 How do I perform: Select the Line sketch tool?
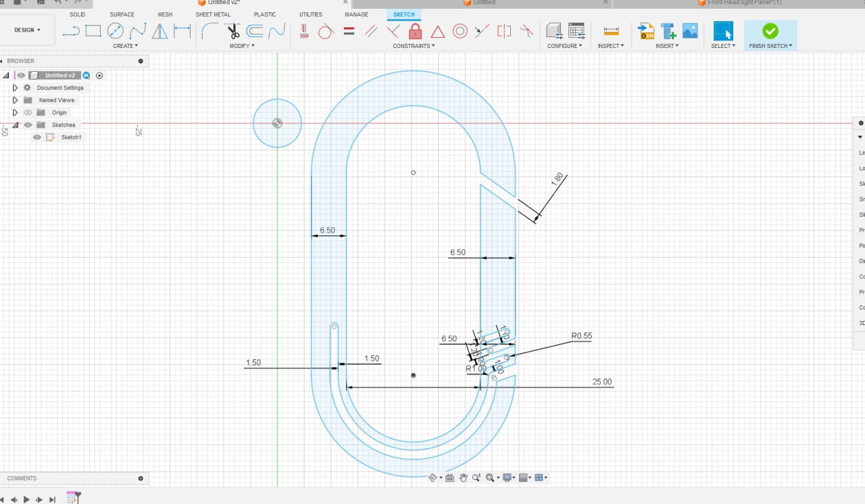coord(71,31)
